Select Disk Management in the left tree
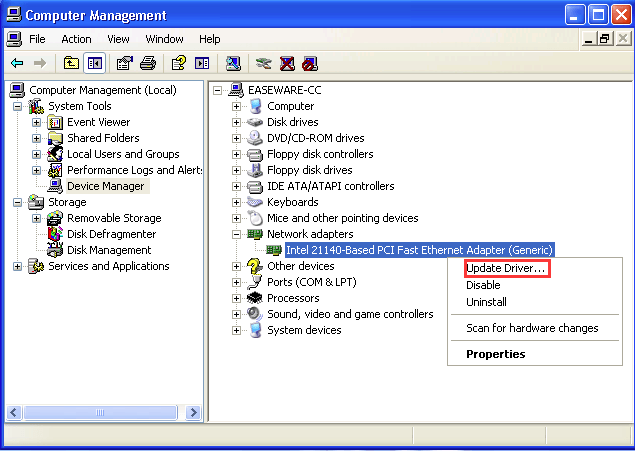Image resolution: width=635 pixels, height=451 pixels. click(108, 250)
